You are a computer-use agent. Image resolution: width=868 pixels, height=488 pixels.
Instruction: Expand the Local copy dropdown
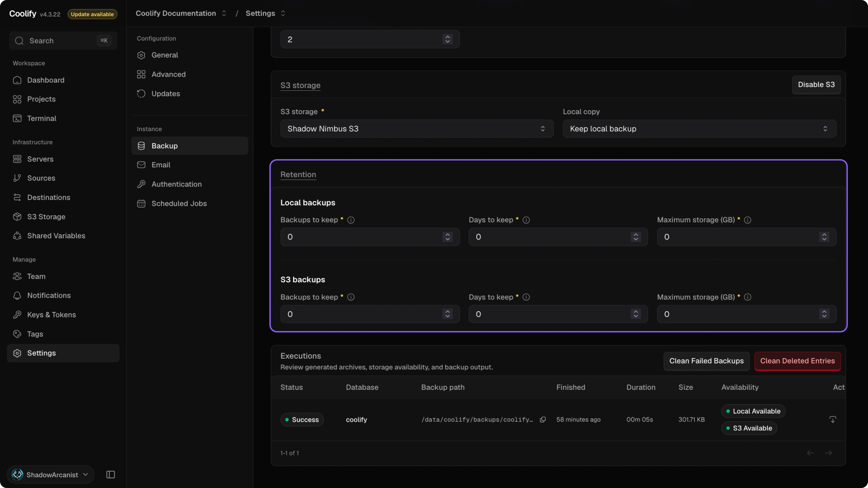(700, 129)
